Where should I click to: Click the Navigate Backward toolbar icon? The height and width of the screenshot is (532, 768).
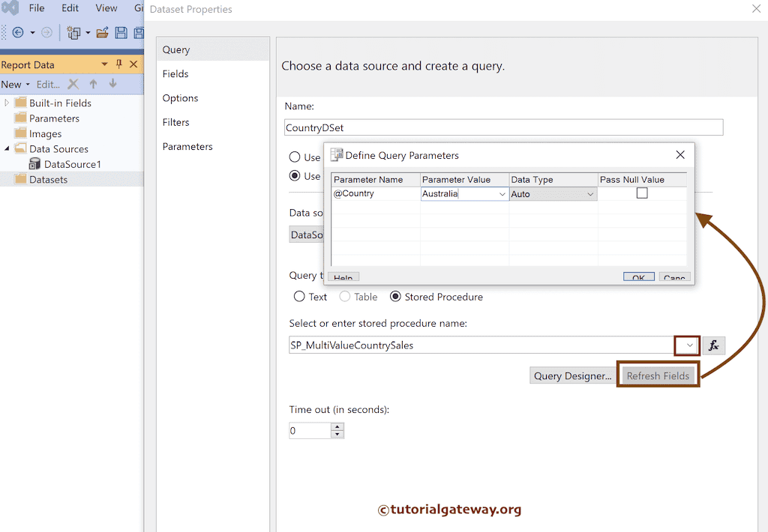19,32
